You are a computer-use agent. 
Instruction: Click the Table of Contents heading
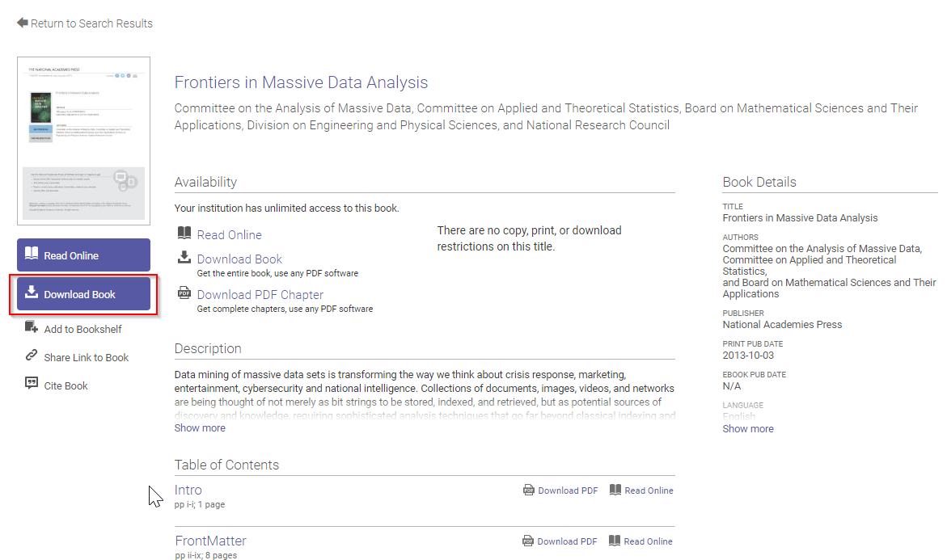click(226, 465)
